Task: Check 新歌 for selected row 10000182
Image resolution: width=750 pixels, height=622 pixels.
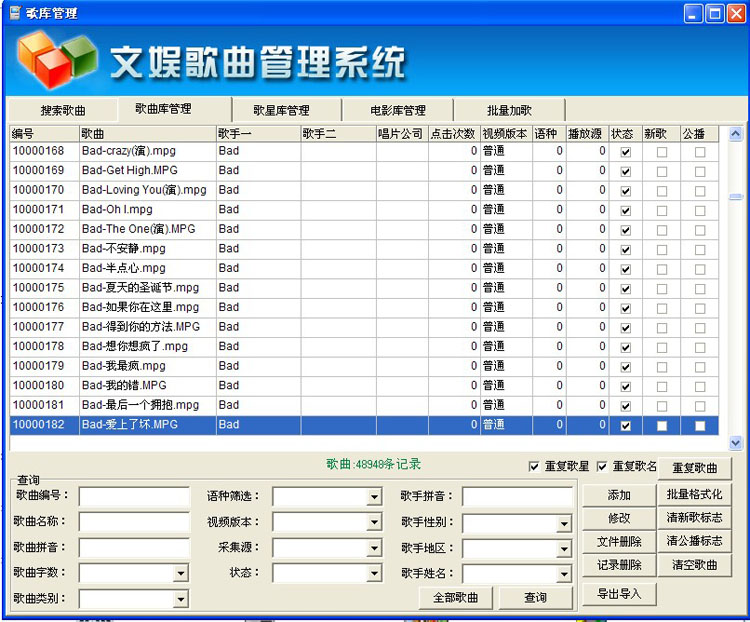Action: pos(662,426)
